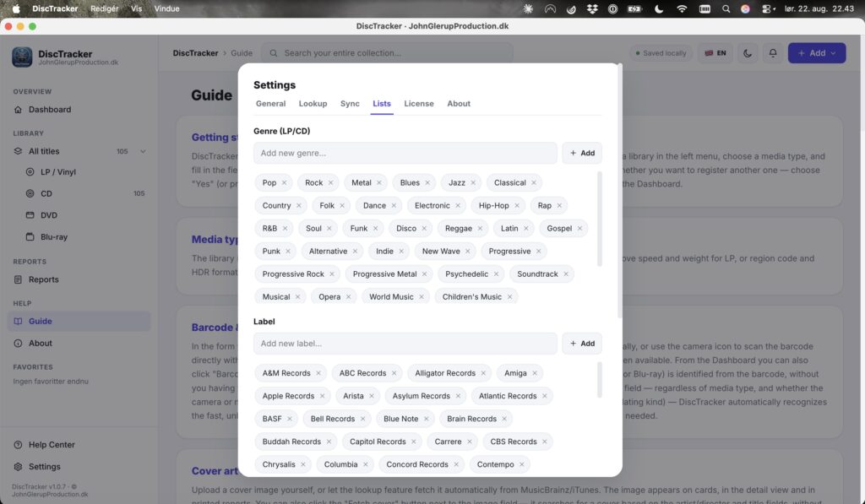Delete the CBS Records label tag
Image resolution: width=865 pixels, height=504 pixels.
coord(545,442)
